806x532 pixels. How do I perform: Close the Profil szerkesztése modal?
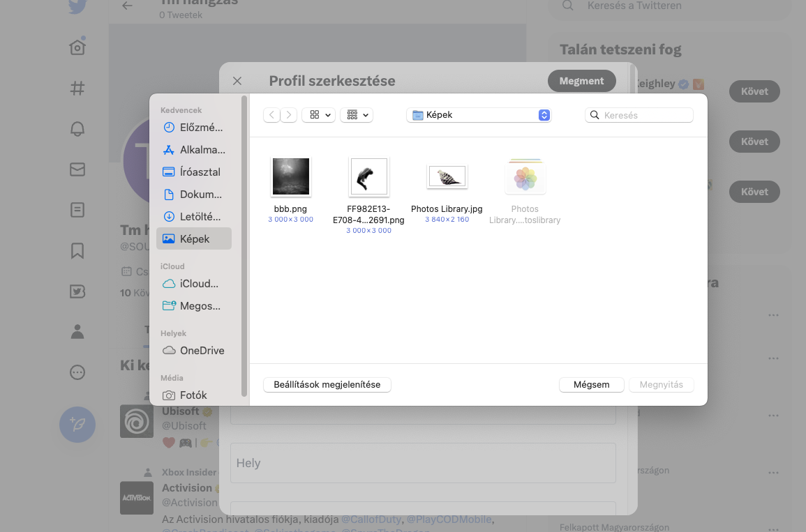(237, 81)
